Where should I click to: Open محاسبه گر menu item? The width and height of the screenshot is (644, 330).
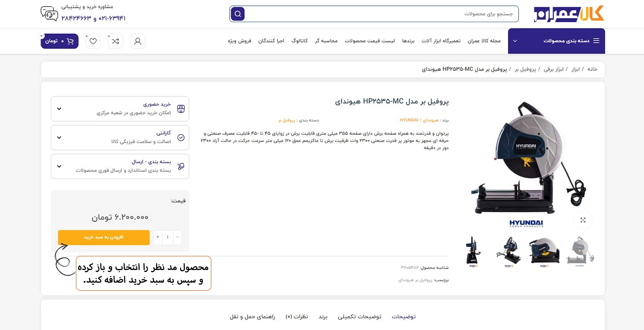pos(327,41)
